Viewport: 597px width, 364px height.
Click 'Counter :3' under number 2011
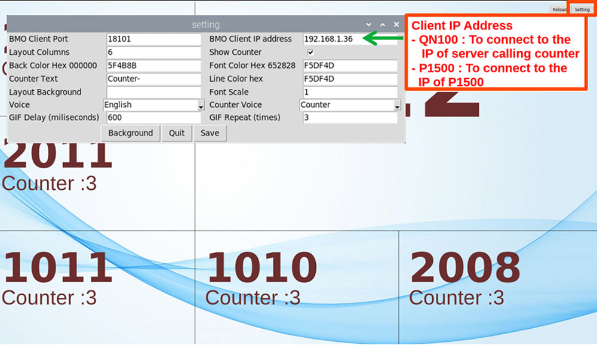(x=49, y=184)
